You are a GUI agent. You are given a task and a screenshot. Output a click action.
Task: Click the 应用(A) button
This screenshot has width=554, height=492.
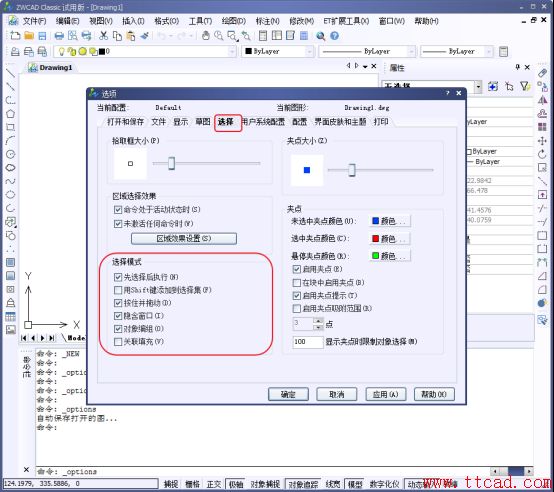point(385,394)
